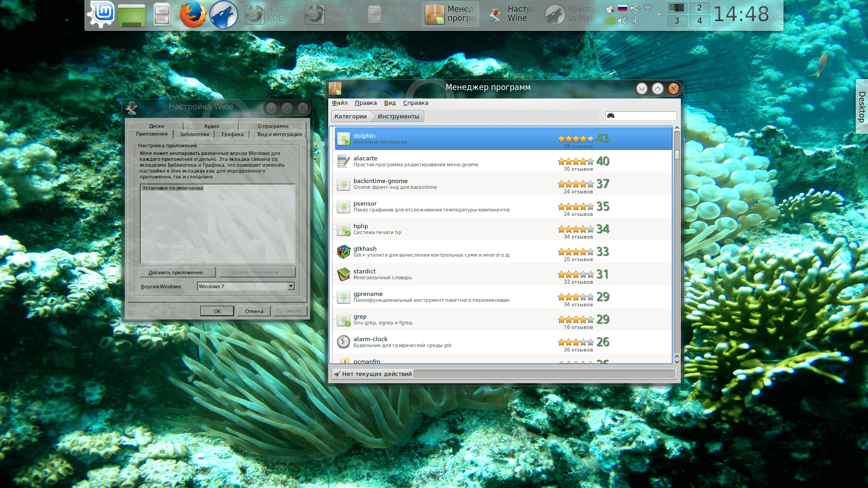Open the Linux Mint start menu
The width and height of the screenshot is (868, 488).
[x=101, y=14]
